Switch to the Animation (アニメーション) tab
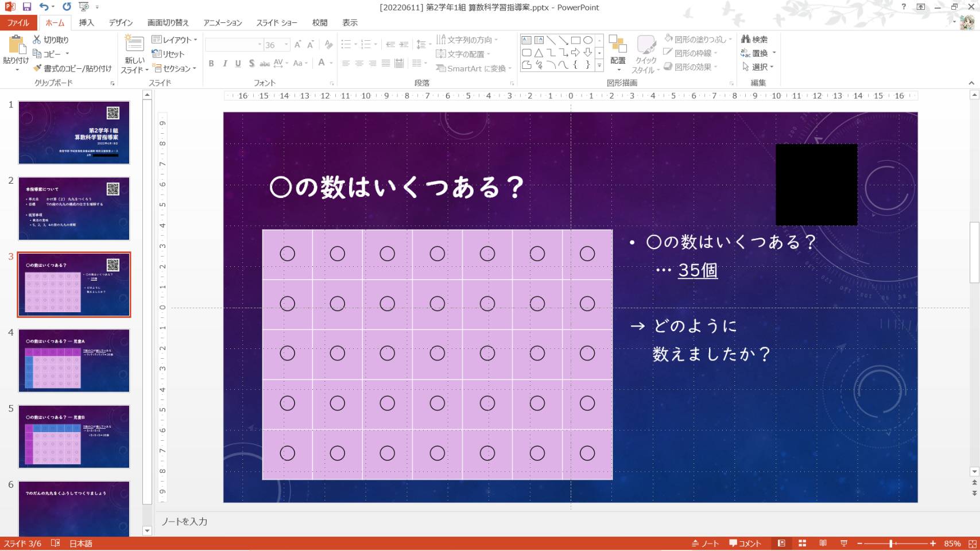This screenshot has height=551, width=980. click(x=222, y=23)
